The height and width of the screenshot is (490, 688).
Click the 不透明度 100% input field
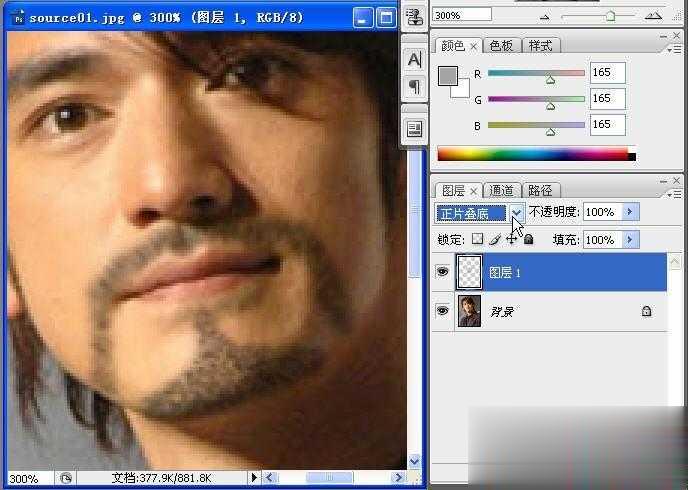603,212
